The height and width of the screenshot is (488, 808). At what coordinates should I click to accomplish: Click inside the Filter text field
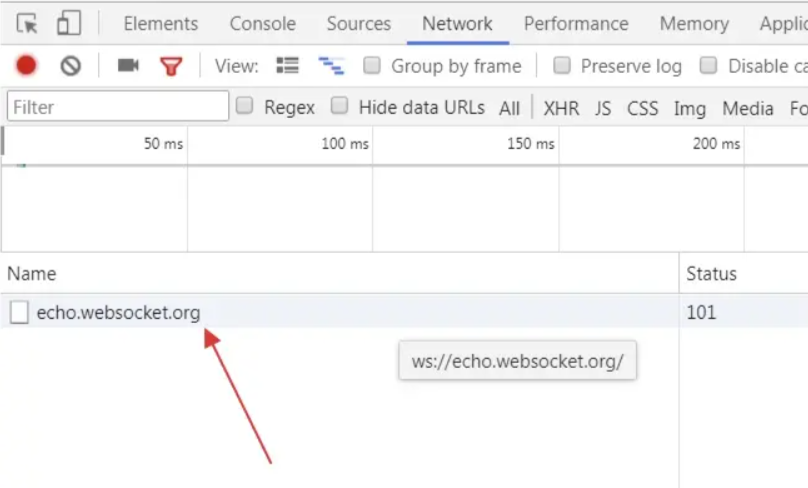(x=118, y=106)
